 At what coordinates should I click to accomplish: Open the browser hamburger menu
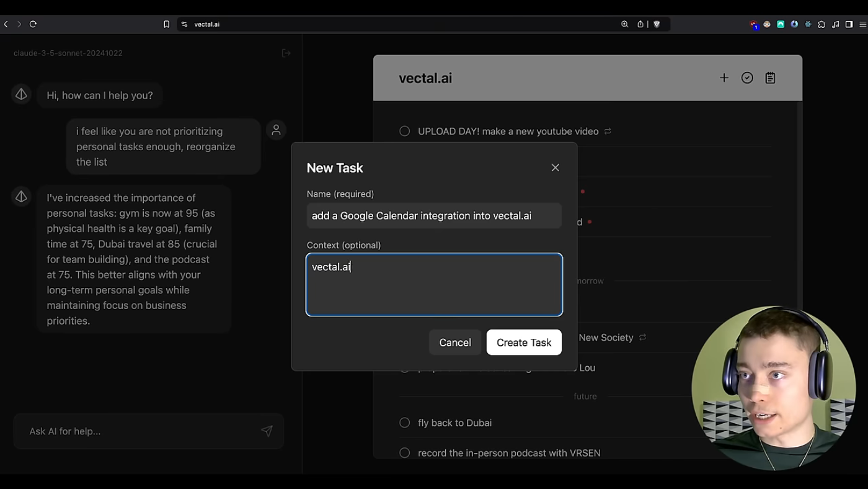coord(862,24)
